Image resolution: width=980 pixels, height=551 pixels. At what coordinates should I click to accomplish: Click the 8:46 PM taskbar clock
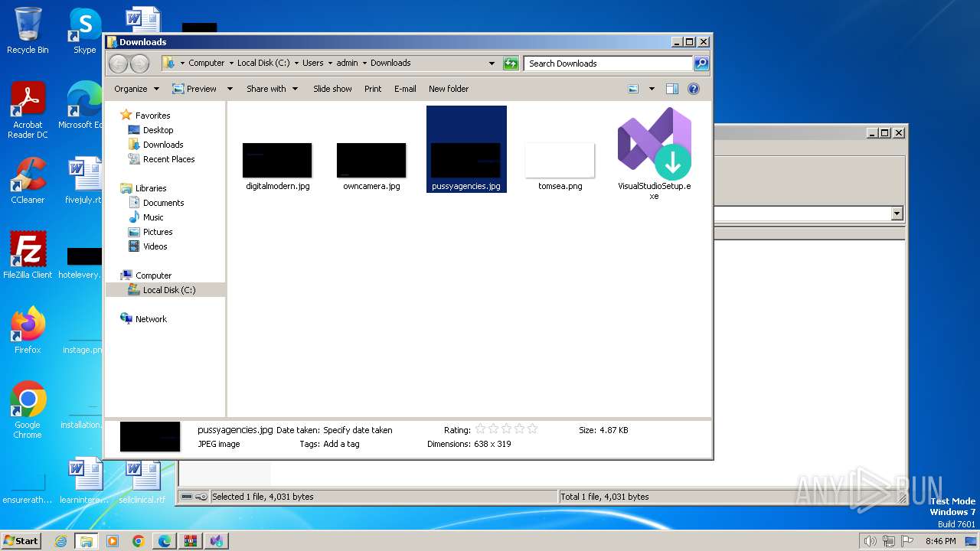(940, 541)
